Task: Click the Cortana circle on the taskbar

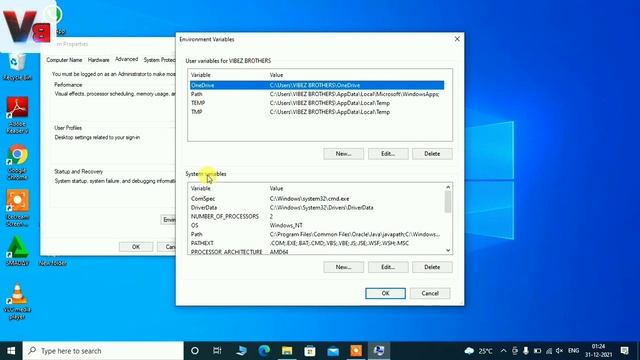Action: click(x=195, y=351)
